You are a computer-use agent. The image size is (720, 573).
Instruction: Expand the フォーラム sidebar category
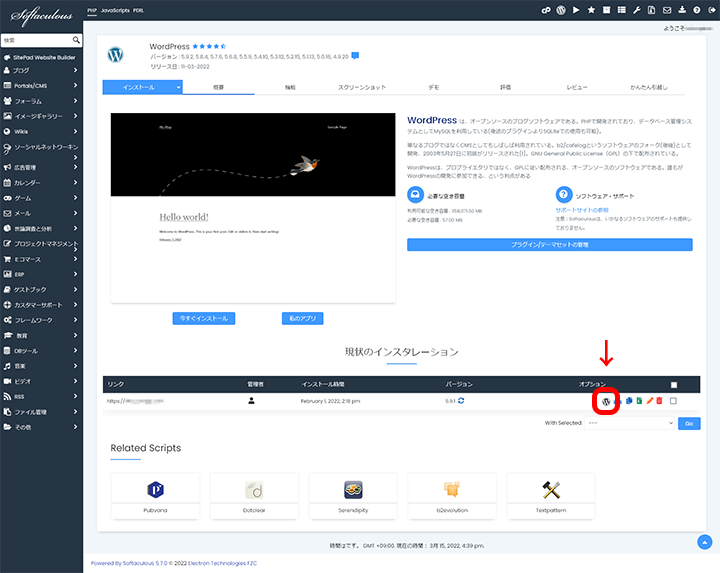point(40,101)
